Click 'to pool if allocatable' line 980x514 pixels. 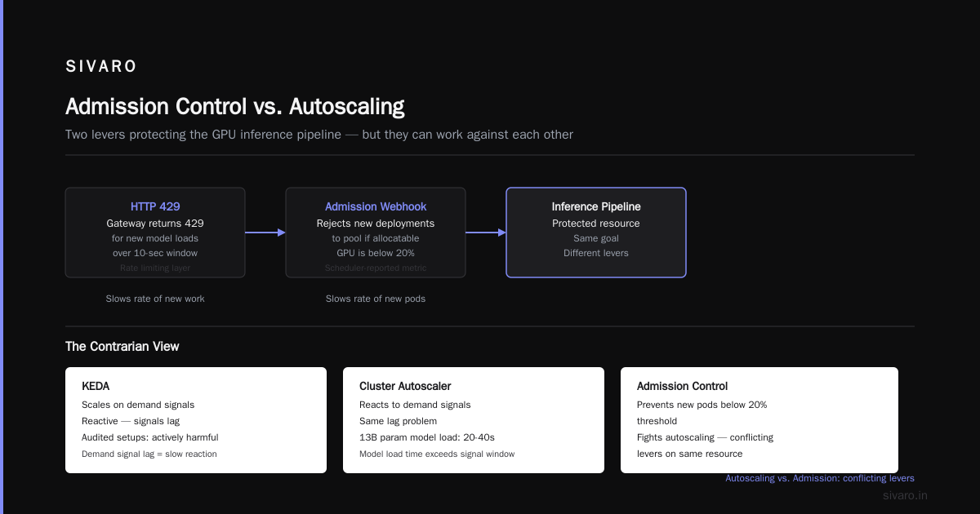376,238
